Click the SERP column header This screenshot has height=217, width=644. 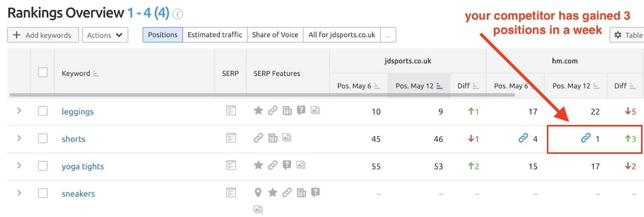pyautogui.click(x=230, y=73)
